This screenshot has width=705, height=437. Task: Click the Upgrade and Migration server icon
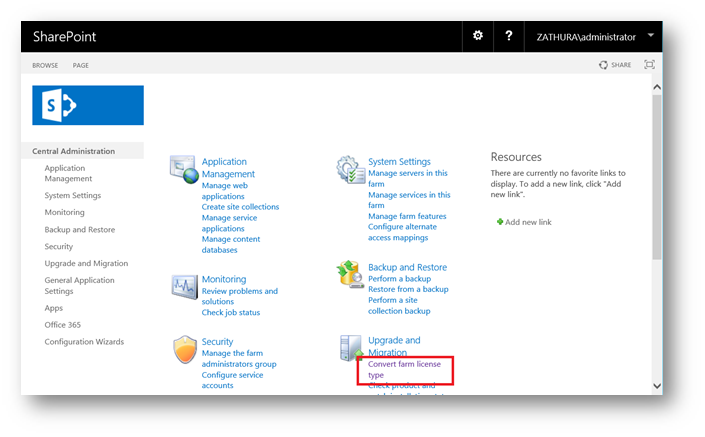351,348
